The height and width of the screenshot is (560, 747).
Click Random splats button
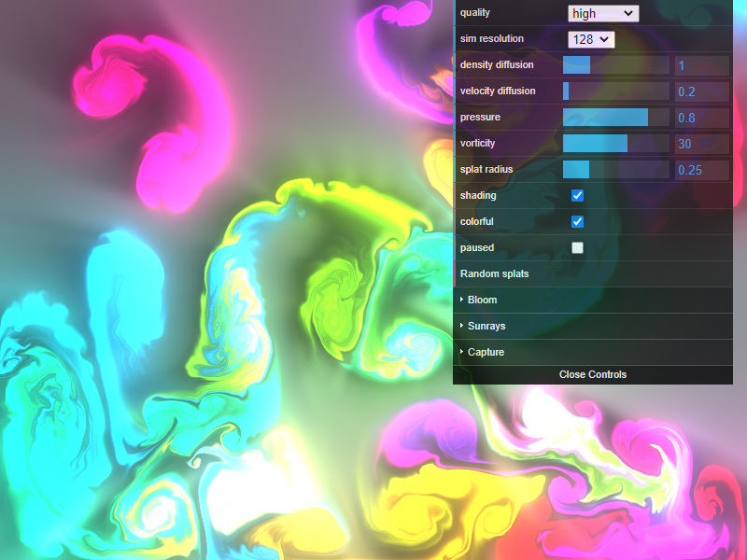click(495, 274)
